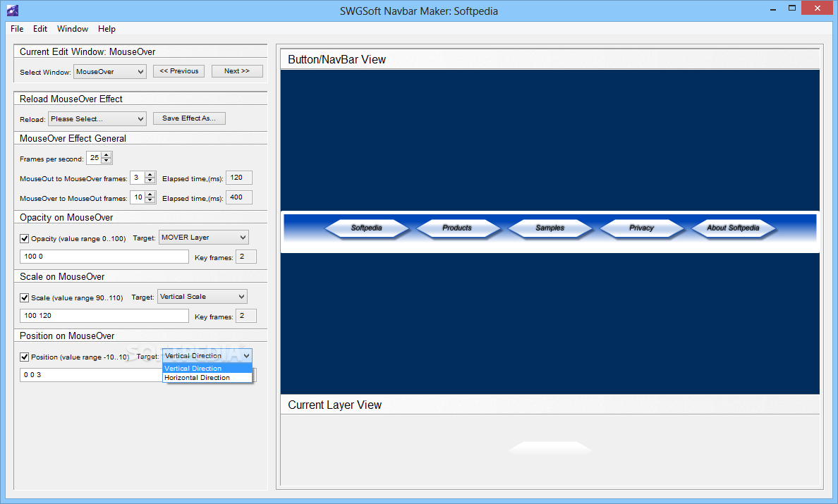Click the app icon in title bar

(12, 10)
